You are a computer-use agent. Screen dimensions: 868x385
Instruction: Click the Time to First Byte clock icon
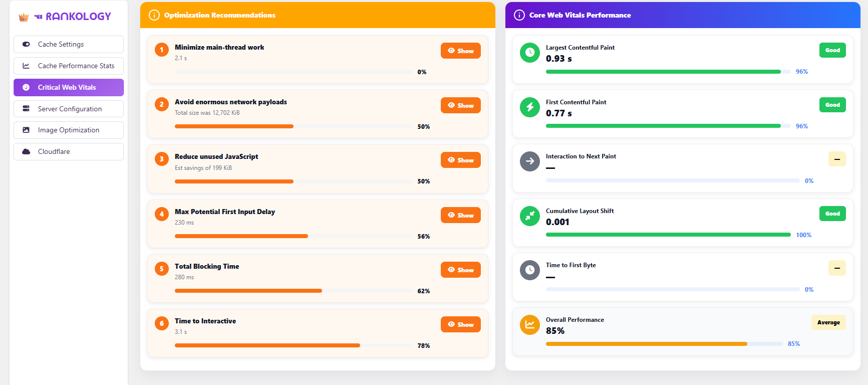(530, 270)
